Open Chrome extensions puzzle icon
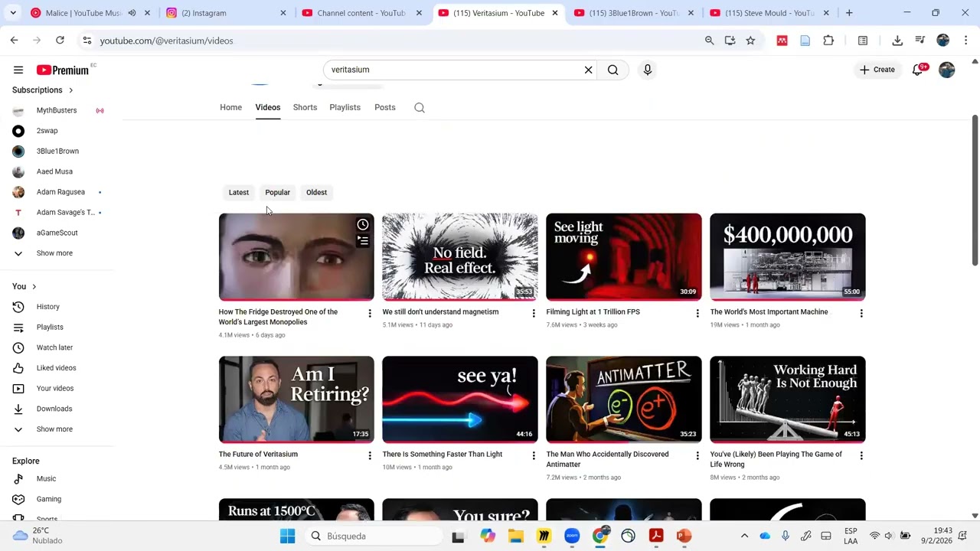 click(x=828, y=41)
